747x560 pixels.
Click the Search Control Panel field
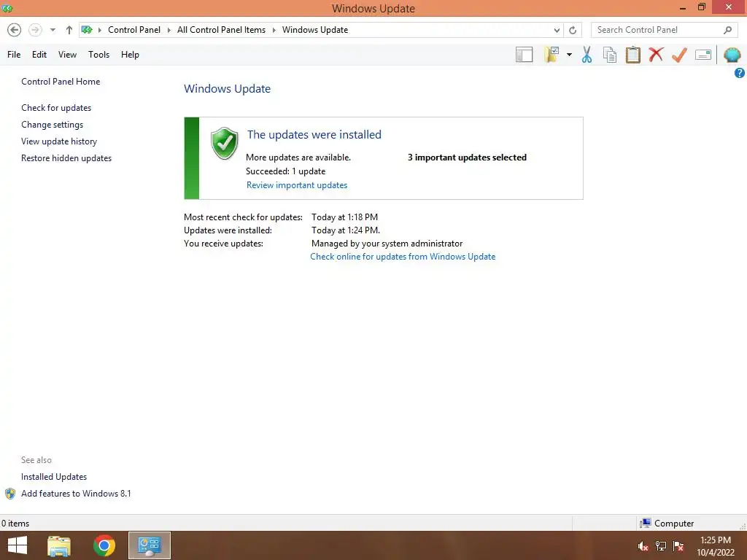tap(665, 30)
